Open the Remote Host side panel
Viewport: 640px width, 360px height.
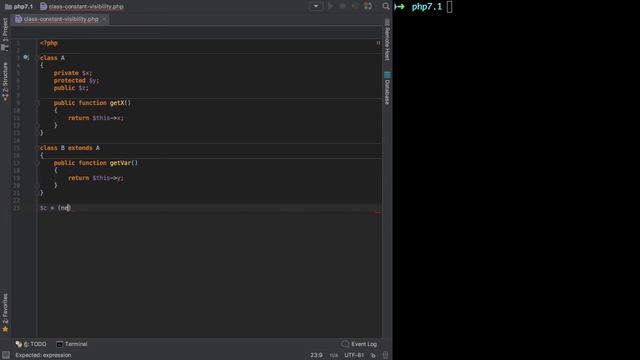tap(387, 40)
